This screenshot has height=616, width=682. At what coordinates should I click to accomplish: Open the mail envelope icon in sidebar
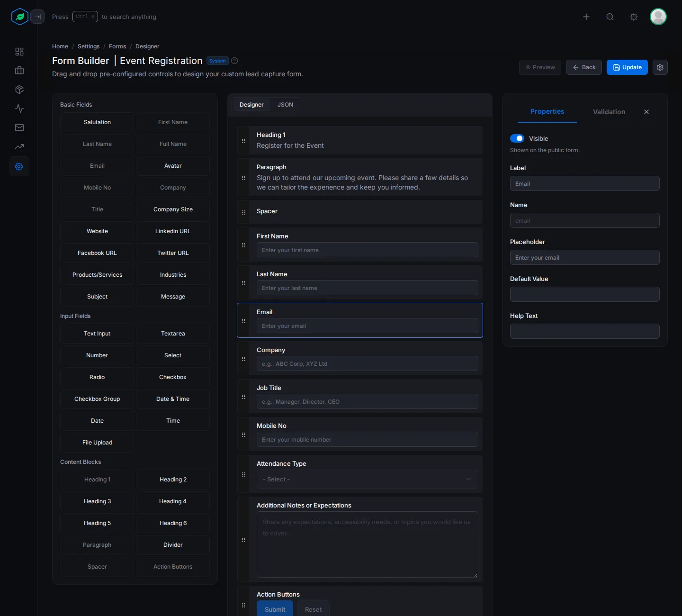19,127
